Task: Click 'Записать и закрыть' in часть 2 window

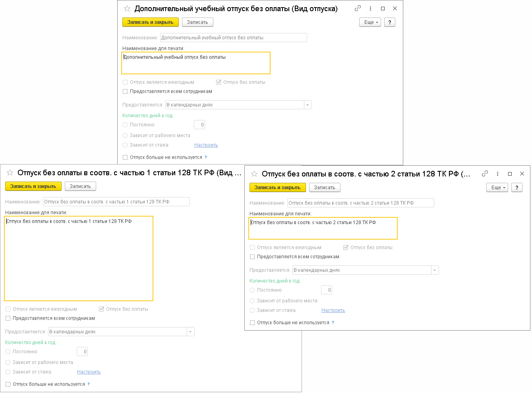Action: (x=278, y=188)
